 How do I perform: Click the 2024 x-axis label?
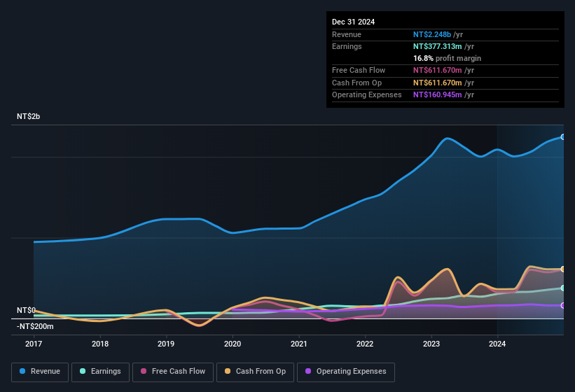(x=497, y=344)
